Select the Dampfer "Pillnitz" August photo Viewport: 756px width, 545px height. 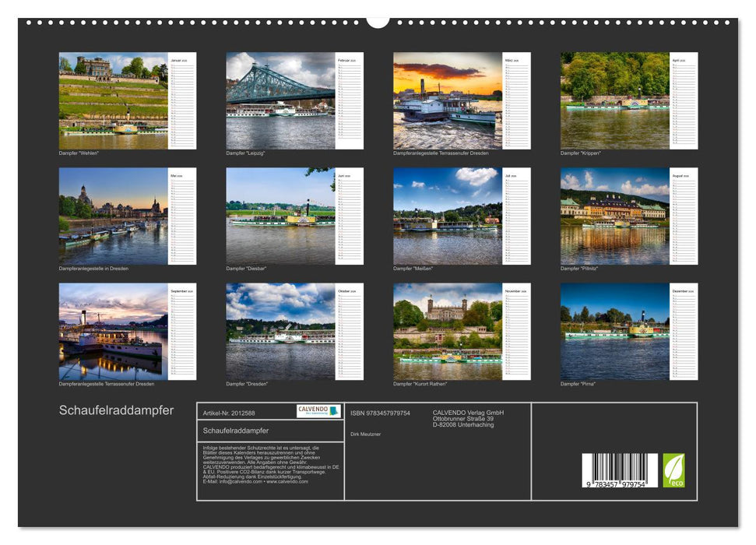click(x=613, y=216)
